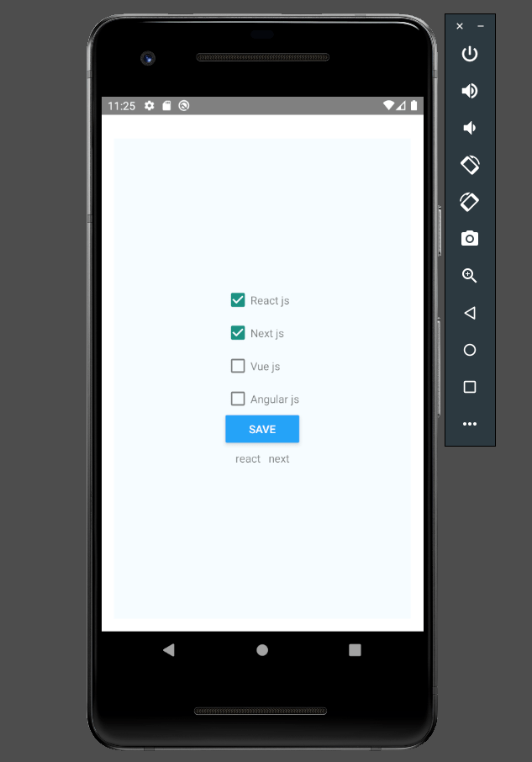The width and height of the screenshot is (532, 762).
Task: Click the emulator power button icon
Action: click(x=469, y=54)
